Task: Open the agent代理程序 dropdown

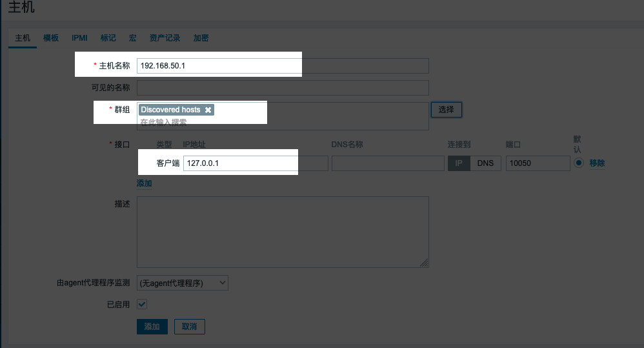Action: (183, 283)
